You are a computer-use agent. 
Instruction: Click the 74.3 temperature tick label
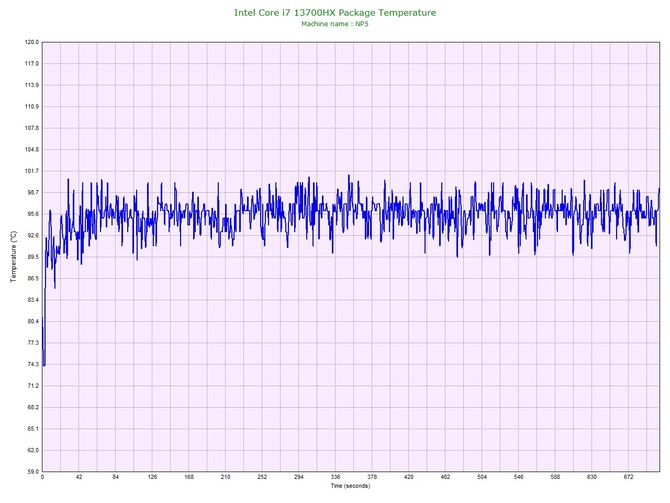33,365
